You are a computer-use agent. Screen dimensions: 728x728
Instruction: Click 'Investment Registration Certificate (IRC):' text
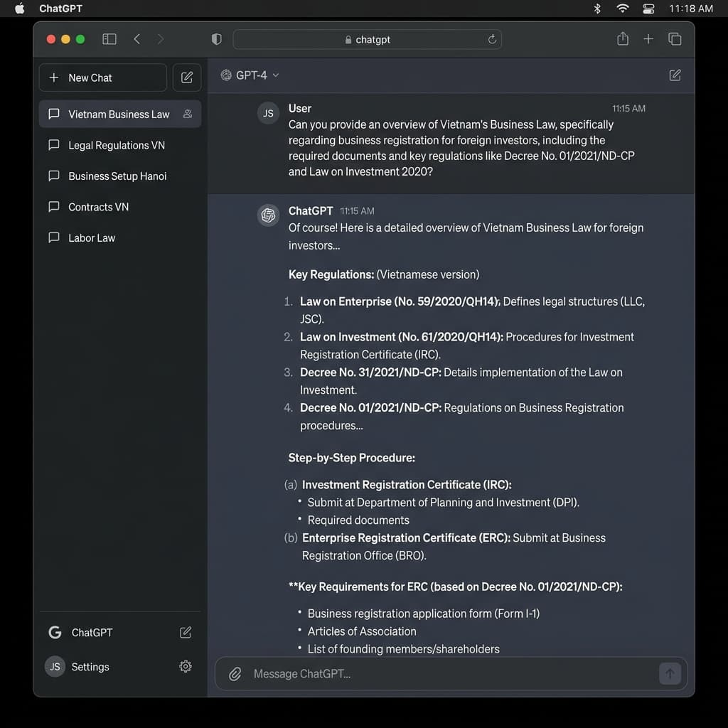tap(407, 485)
